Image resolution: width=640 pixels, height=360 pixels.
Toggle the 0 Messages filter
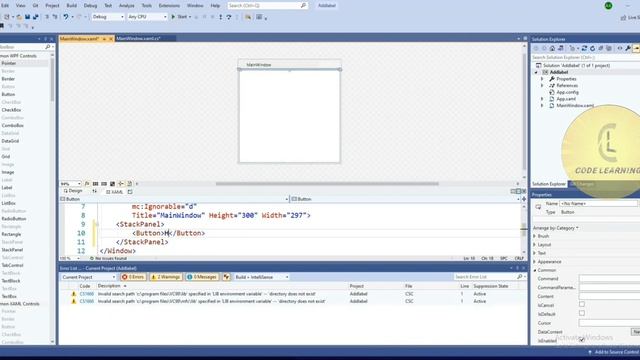(x=202, y=277)
